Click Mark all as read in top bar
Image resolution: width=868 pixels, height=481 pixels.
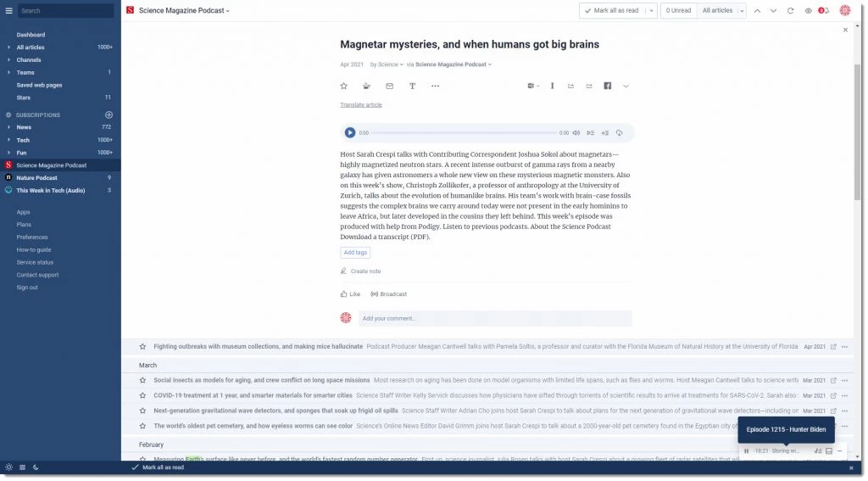612,10
